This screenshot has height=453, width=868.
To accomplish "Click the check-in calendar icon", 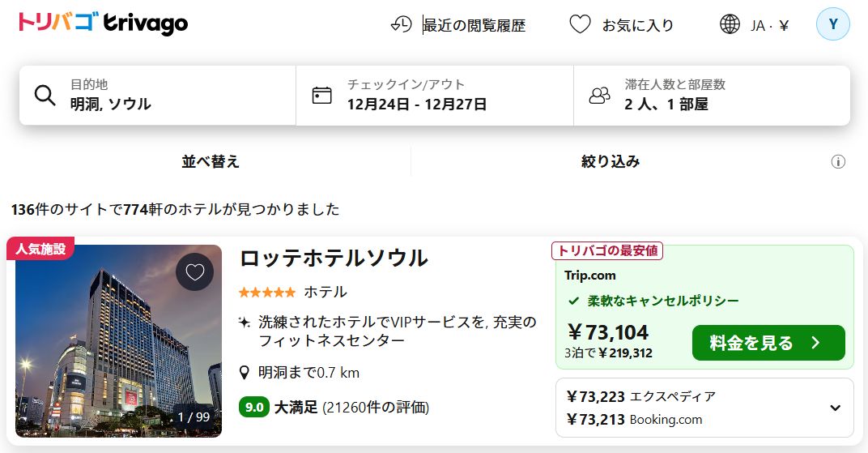I will (x=322, y=96).
